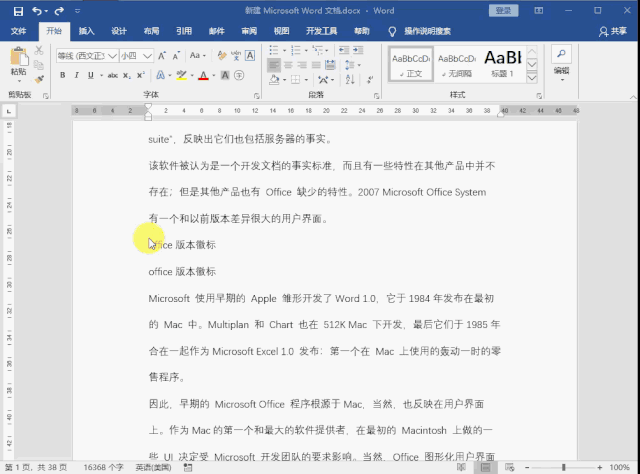Click the 登录 sign-in button
640x474 pixels.
click(503, 11)
